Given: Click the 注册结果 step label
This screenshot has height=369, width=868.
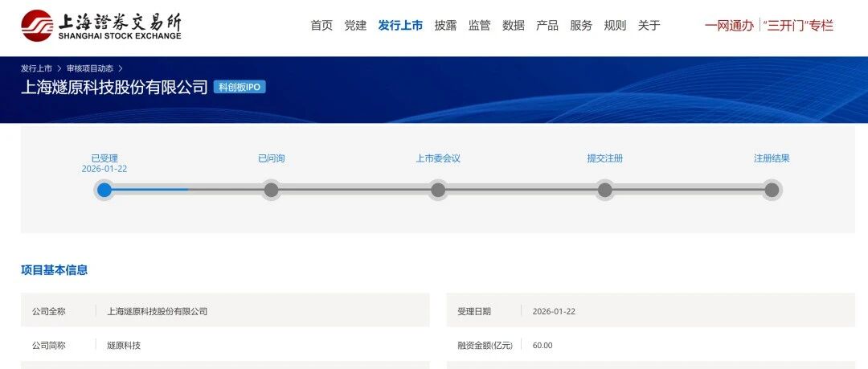Looking at the screenshot, I should tap(772, 158).
